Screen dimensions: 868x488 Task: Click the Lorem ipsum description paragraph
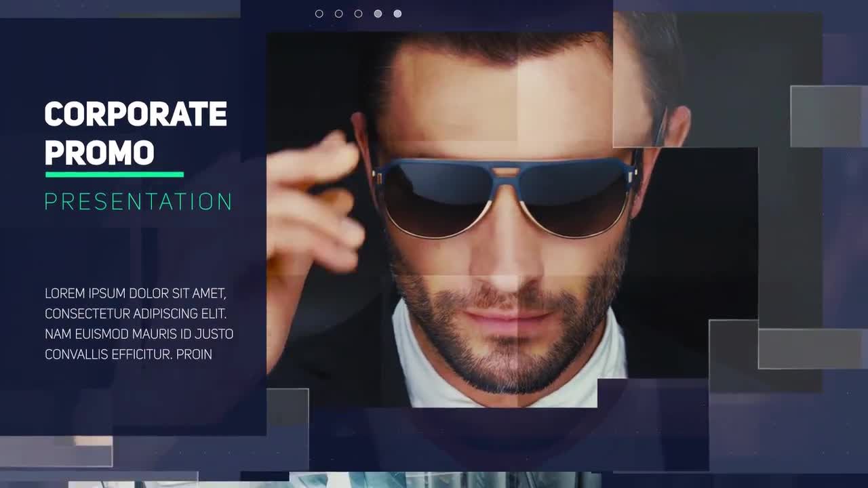[x=139, y=324]
